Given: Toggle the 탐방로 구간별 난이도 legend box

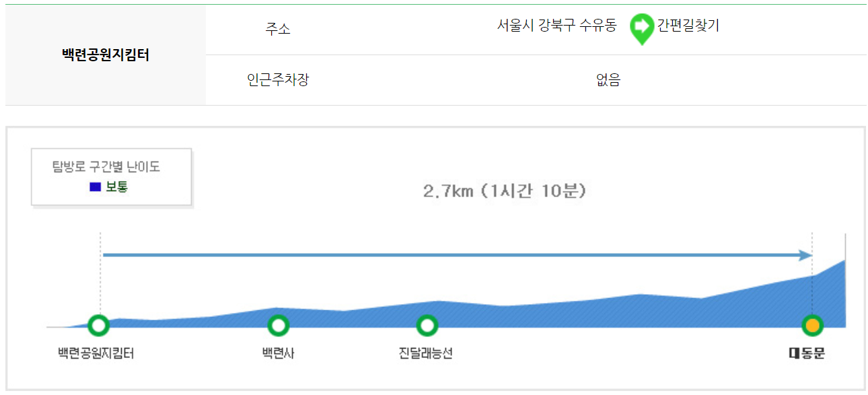Looking at the screenshot, I should [x=111, y=176].
